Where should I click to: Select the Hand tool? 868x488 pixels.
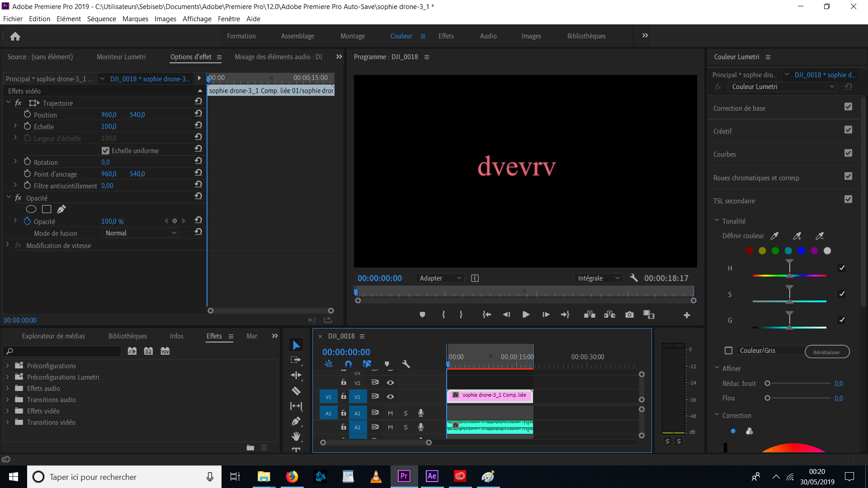click(x=296, y=436)
